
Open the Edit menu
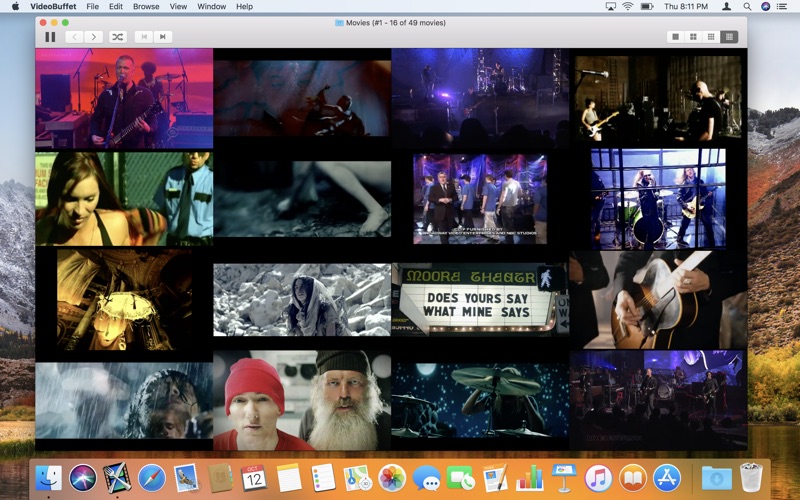116,6
